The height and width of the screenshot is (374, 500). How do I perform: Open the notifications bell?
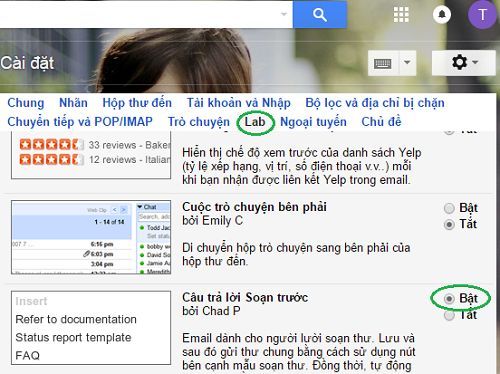tap(442, 15)
